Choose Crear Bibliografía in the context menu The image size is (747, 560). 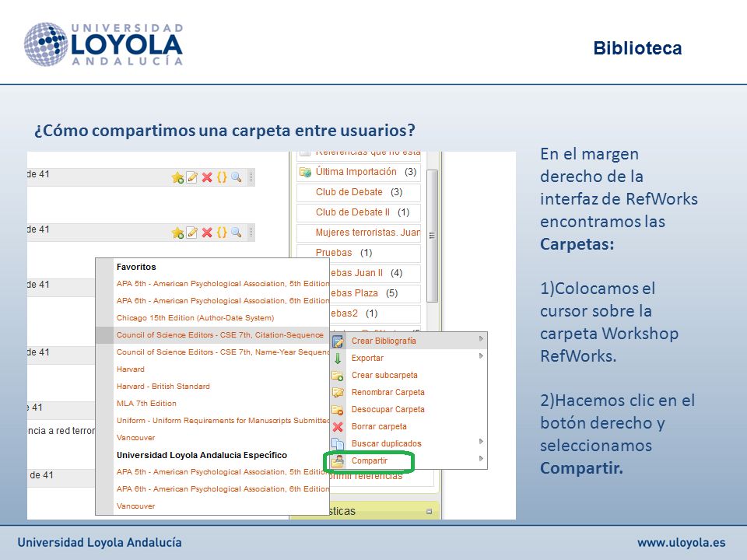coord(409,341)
